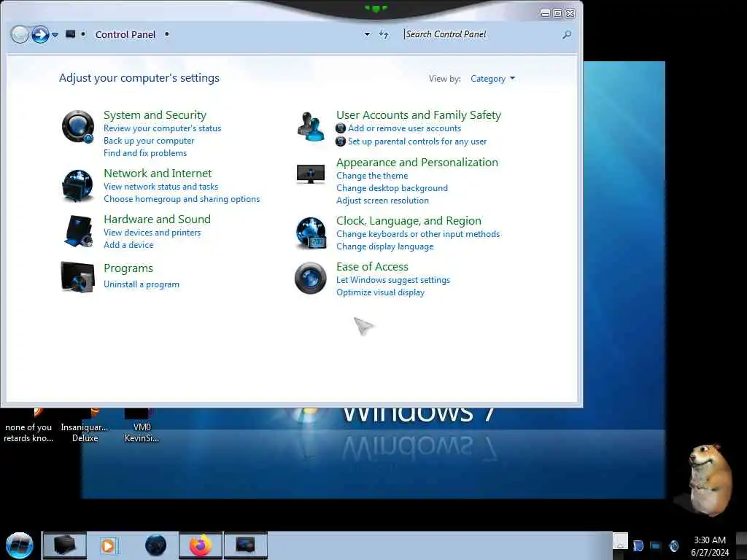
Task: Click the hamster figure on the desktop
Action: click(710, 480)
